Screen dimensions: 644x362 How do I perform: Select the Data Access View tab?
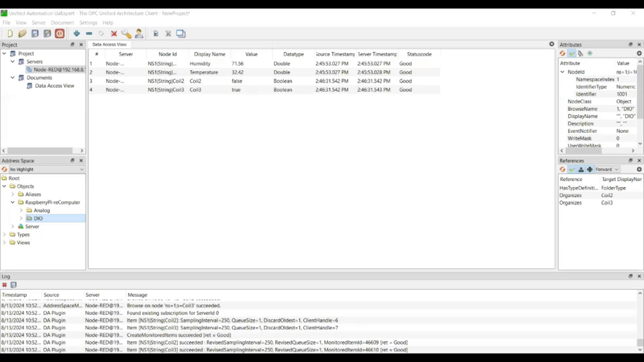pos(109,44)
